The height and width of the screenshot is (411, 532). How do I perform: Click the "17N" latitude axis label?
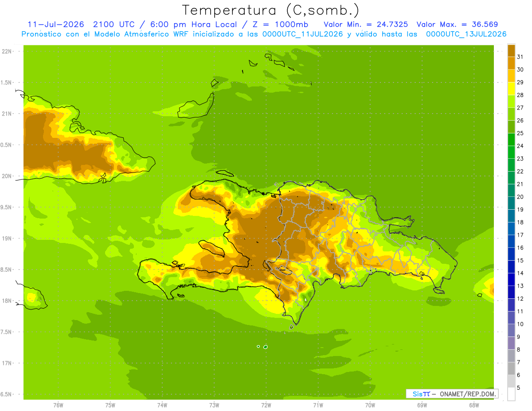(x=6, y=363)
